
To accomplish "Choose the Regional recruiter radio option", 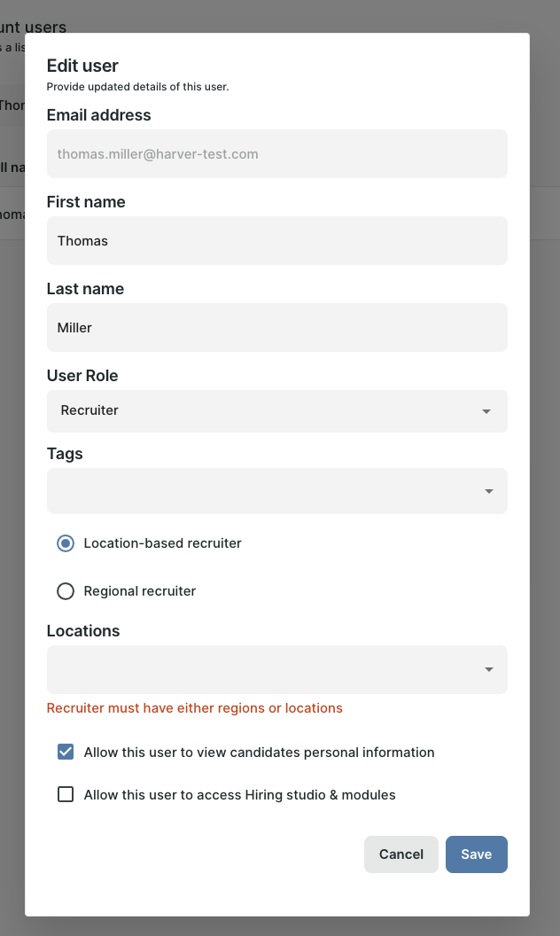I will pos(66,591).
